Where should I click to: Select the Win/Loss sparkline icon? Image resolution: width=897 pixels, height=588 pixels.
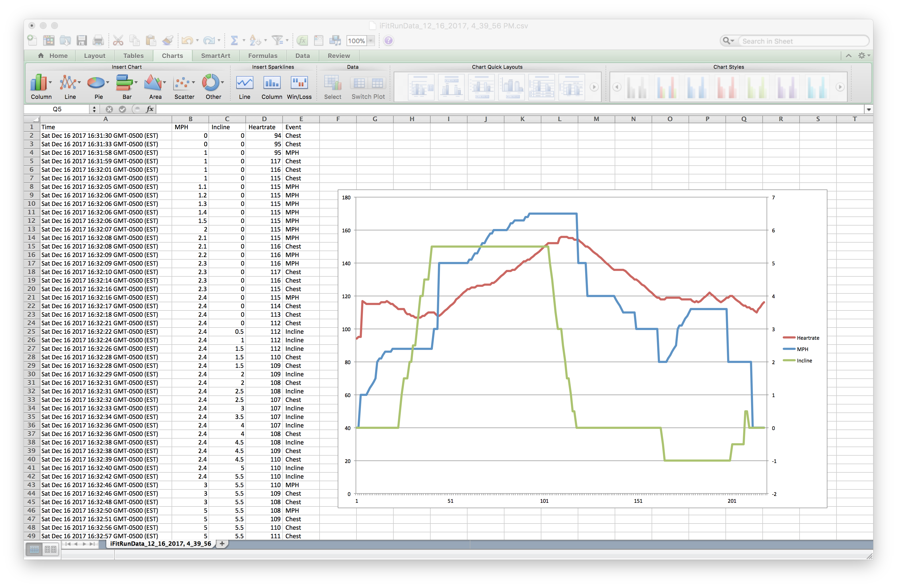[x=299, y=84]
